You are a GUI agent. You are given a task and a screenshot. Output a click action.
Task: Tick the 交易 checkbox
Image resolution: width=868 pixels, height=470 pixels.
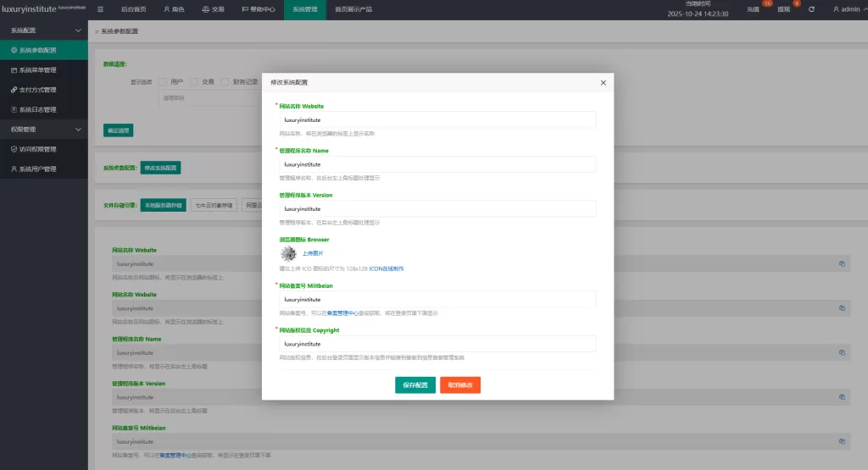pyautogui.click(x=194, y=82)
